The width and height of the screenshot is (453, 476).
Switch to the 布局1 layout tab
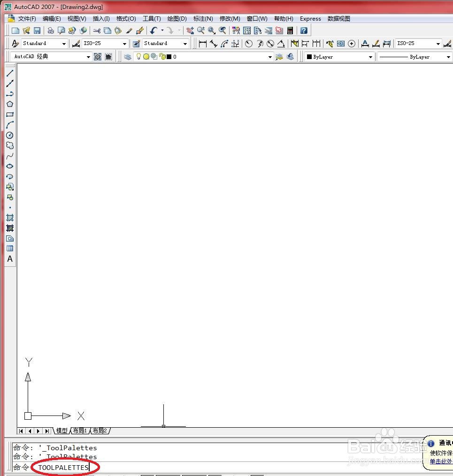click(80, 431)
